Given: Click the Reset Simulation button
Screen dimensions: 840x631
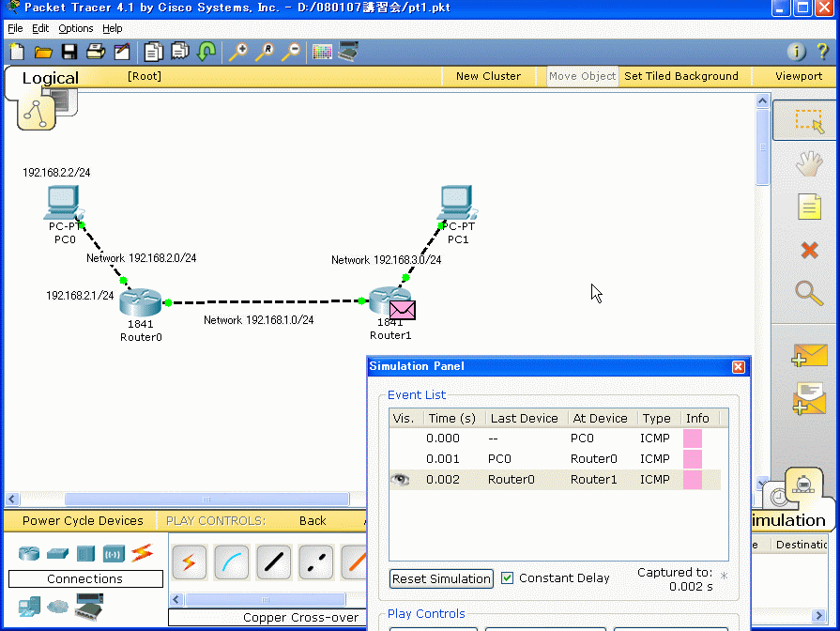Looking at the screenshot, I should click(x=441, y=579).
